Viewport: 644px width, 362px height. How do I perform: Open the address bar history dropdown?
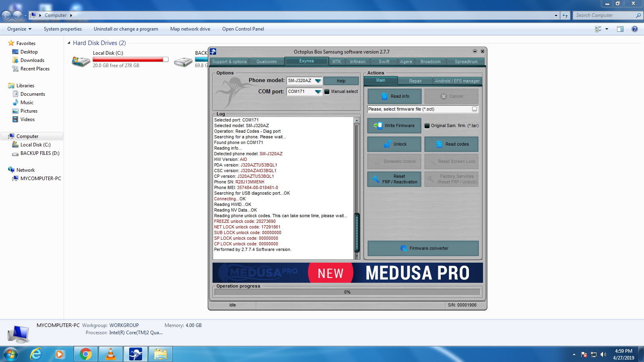[x=556, y=15]
